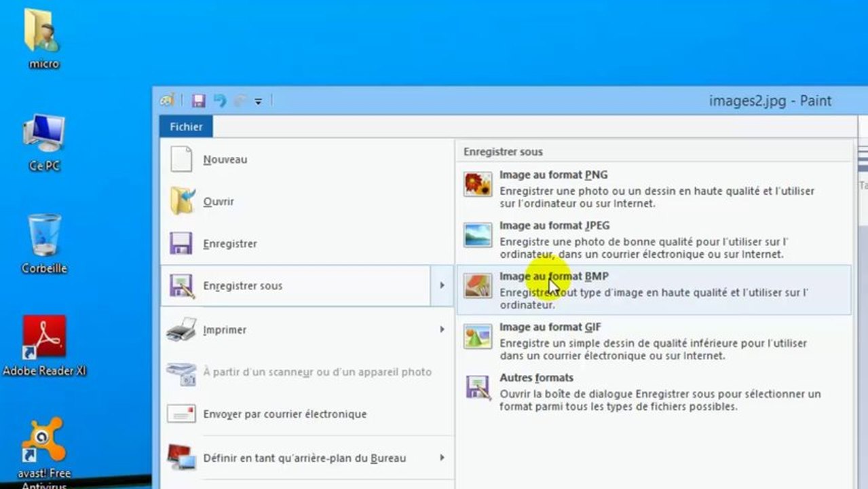Screen dimensions: 868x489
Task: Select the micro folder desktop icon
Action: [43, 39]
